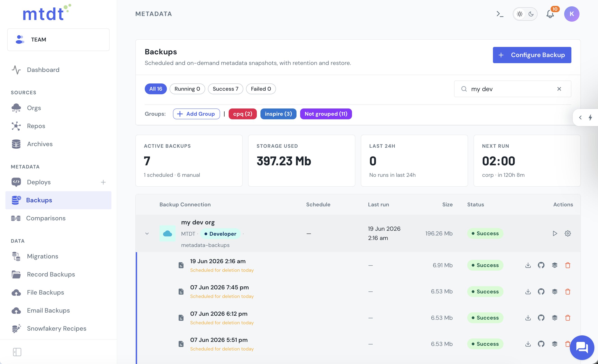Select the Running 0 filter

tap(187, 89)
